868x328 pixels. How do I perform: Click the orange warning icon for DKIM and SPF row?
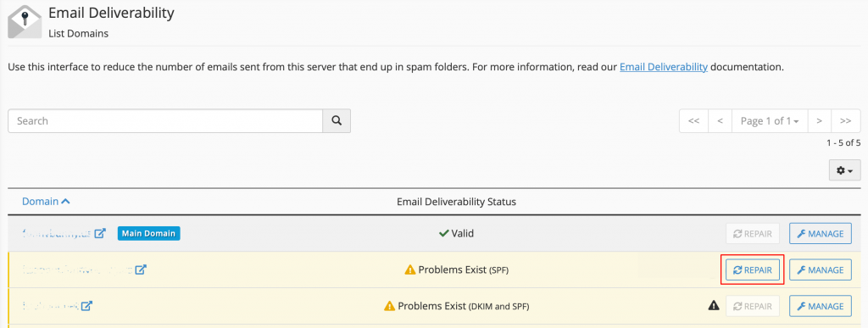coord(390,306)
